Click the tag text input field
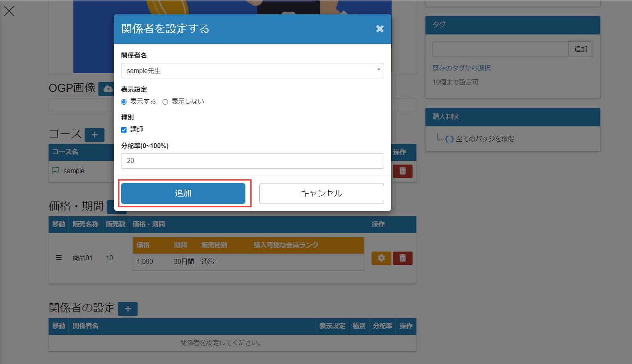This screenshot has height=364, width=632. pos(500,49)
